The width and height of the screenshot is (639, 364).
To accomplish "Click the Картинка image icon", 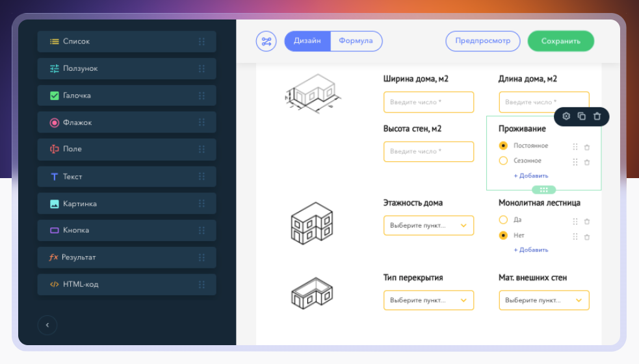I will click(x=54, y=204).
